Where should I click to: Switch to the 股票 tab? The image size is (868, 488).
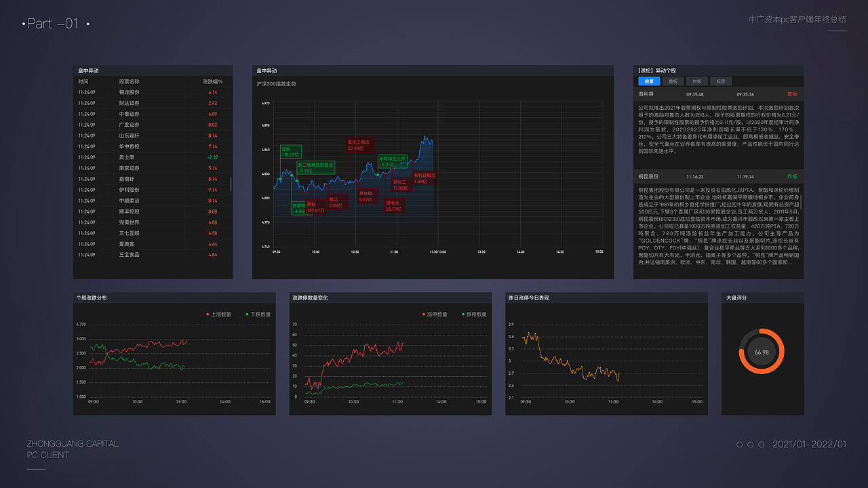(x=649, y=81)
